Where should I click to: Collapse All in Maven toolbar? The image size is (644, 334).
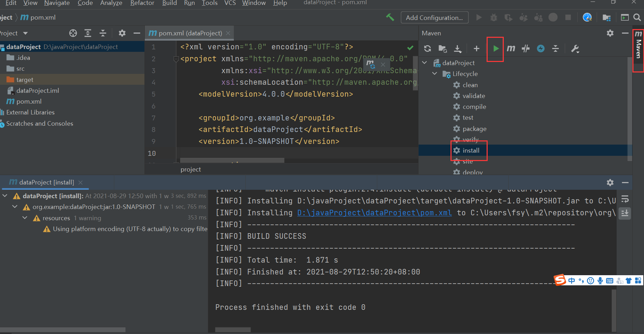point(555,49)
